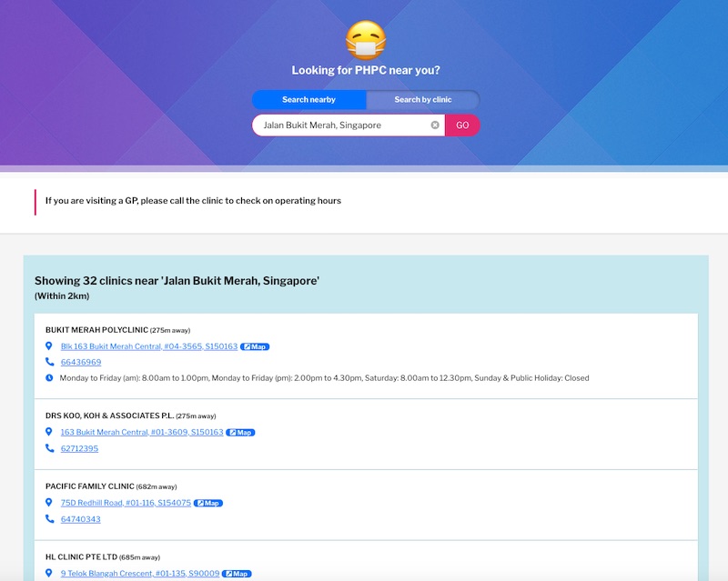Screen dimensions: 728x581
Task: Open address link 75D Redhill Road
Action: tap(126, 503)
